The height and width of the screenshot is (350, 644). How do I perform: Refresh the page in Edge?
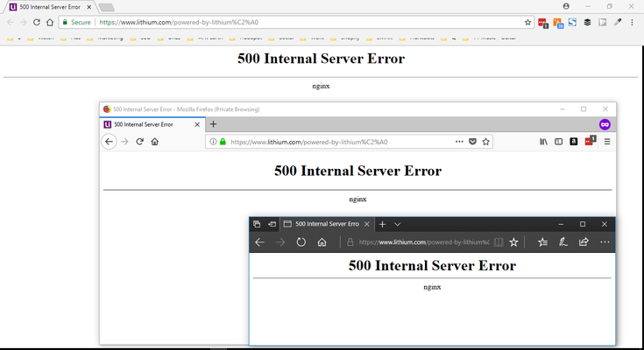pyautogui.click(x=301, y=242)
